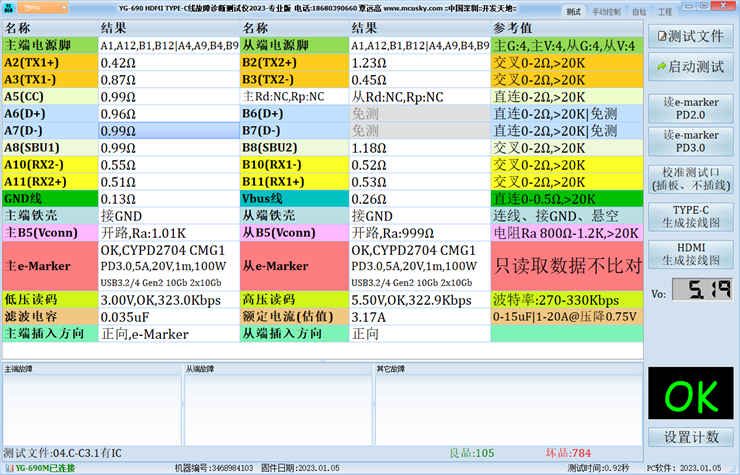Click 读e-marker PD3.0 button
This screenshot has width=740, height=475.
688,142
